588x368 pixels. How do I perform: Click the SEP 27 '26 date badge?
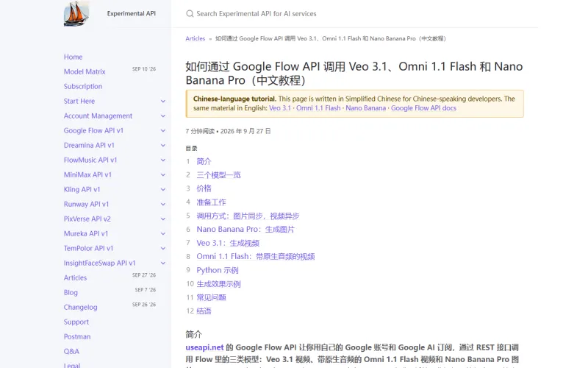pos(144,275)
